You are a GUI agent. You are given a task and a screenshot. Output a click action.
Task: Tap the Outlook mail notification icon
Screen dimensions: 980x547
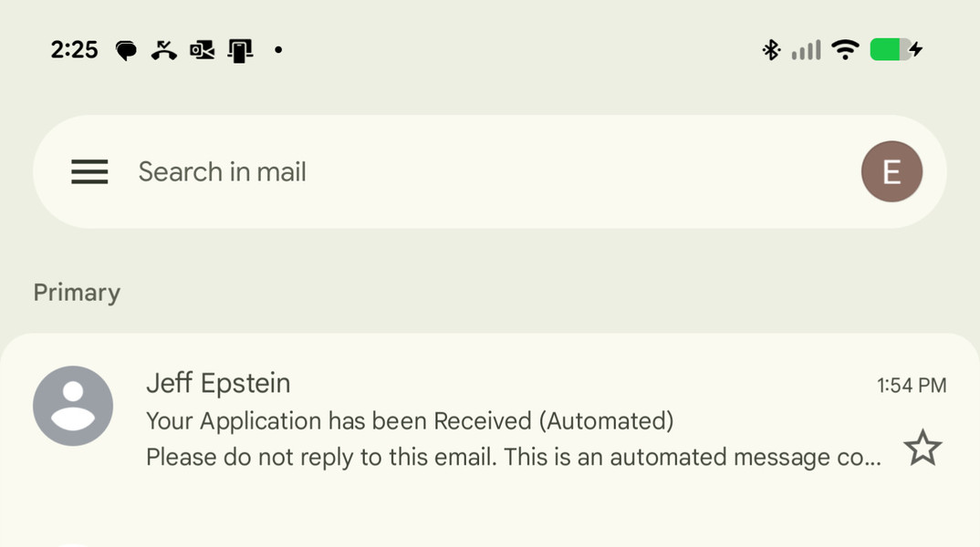[x=202, y=50]
